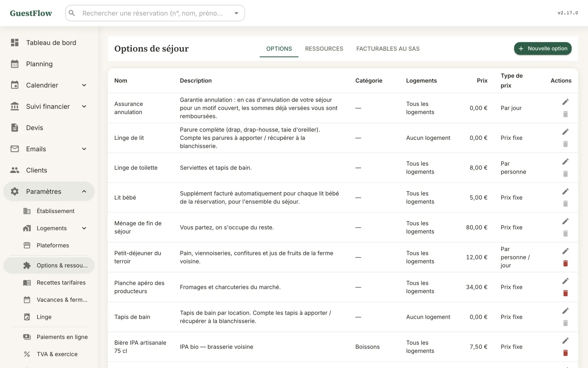Open the Clients section

click(49, 170)
